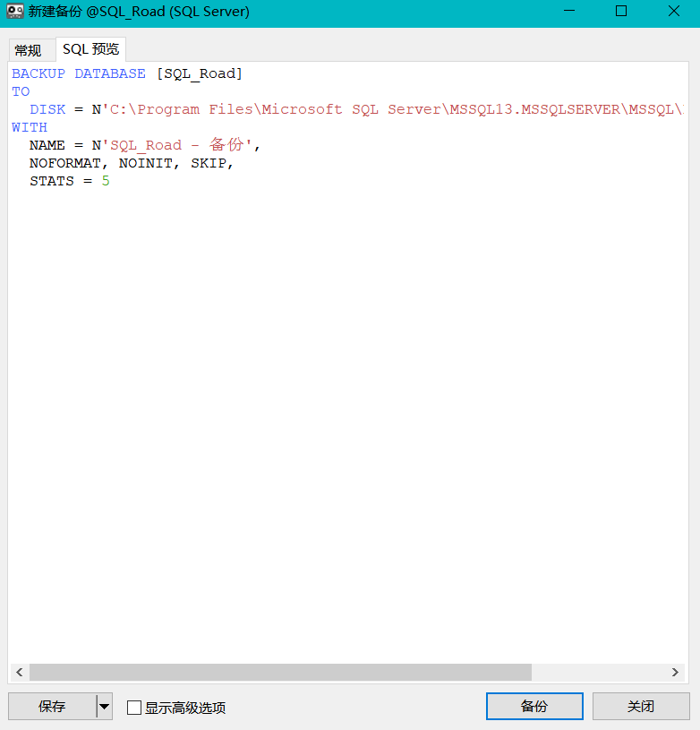Close the window with the X button

tap(673, 13)
